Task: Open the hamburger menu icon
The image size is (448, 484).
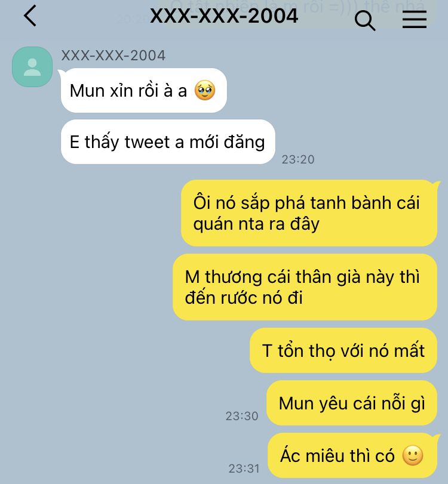Action: point(415,19)
